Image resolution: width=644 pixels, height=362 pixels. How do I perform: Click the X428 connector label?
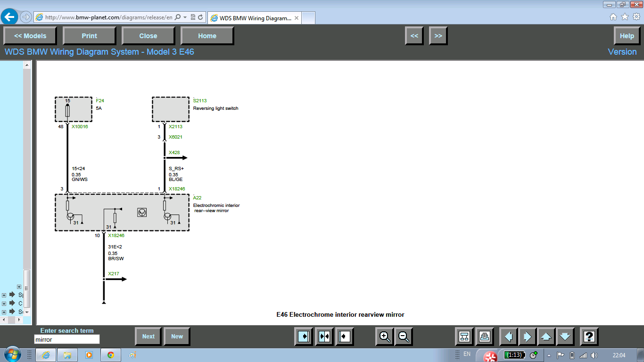[174, 153]
